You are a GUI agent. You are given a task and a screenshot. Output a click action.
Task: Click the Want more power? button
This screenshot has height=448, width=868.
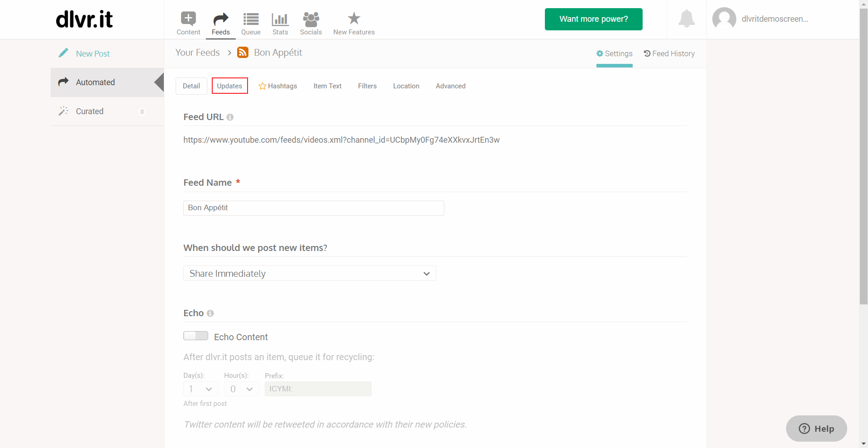click(594, 19)
